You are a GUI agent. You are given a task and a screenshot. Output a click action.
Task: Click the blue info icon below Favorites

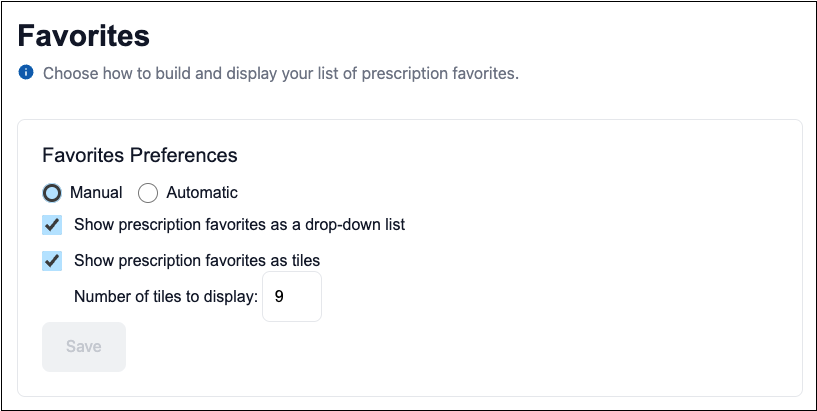click(26, 73)
